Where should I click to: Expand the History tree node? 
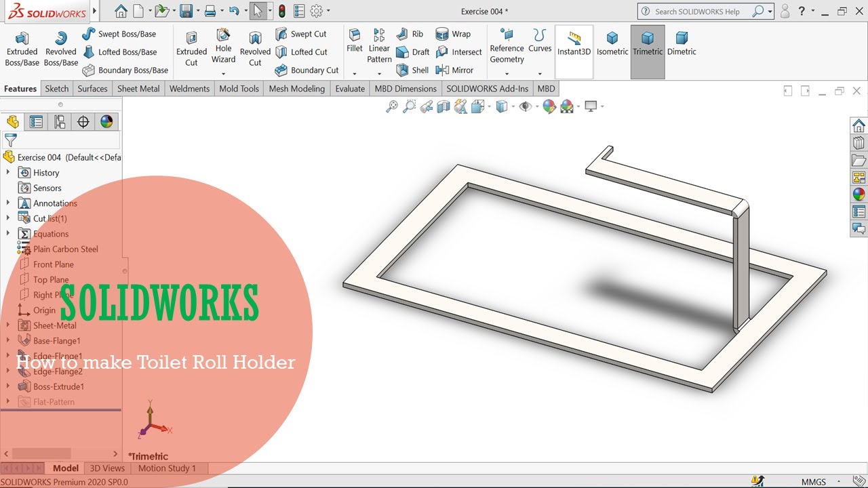[x=8, y=173]
